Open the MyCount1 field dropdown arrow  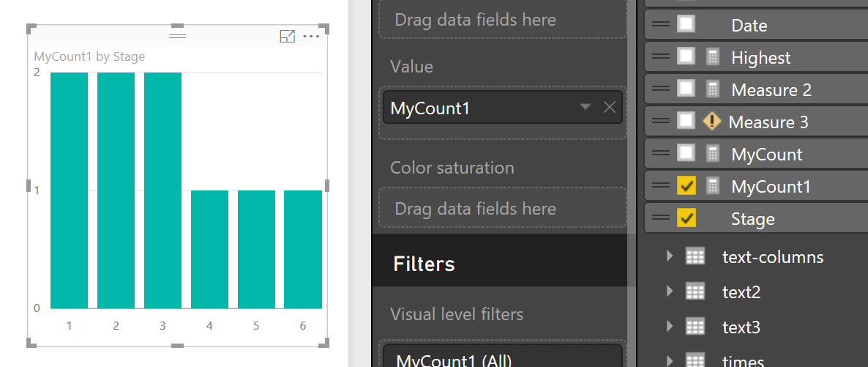coord(585,107)
